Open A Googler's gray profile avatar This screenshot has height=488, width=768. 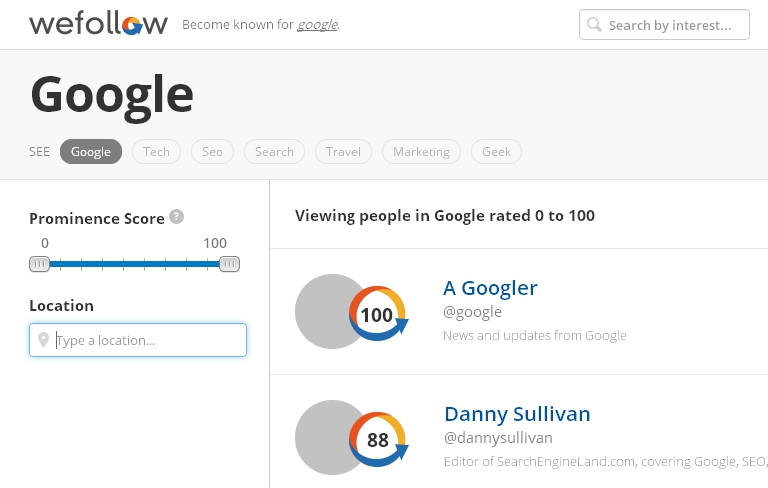click(327, 312)
